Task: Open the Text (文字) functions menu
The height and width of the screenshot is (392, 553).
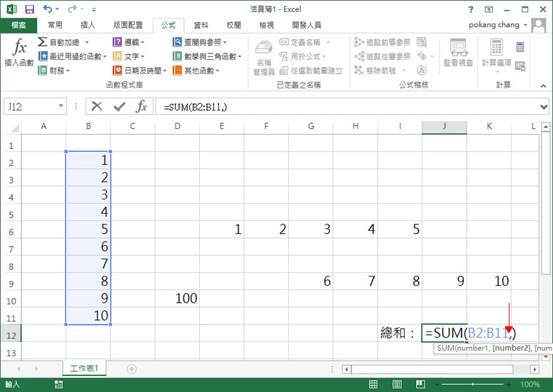Action: pos(128,56)
